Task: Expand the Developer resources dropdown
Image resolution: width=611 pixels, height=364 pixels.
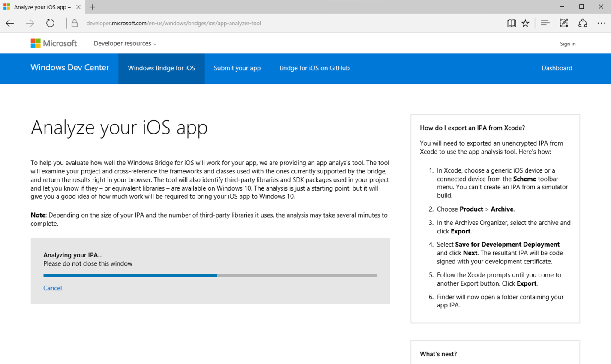Action: point(125,43)
